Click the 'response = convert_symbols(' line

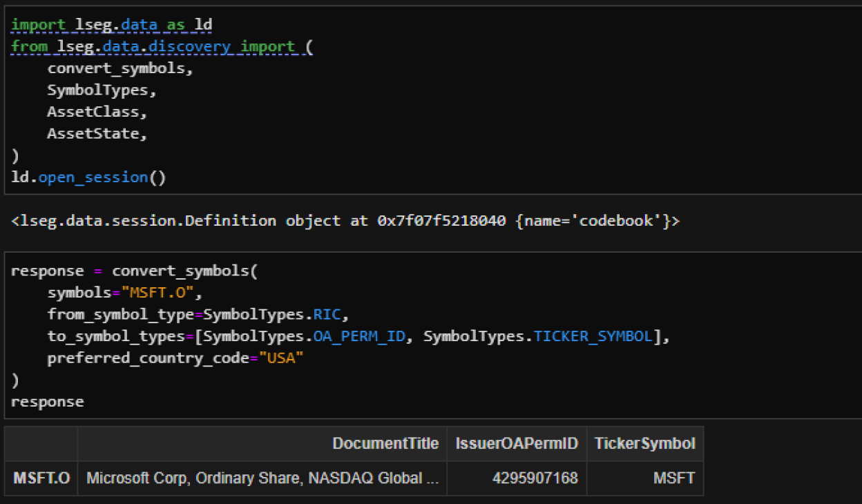click(x=134, y=271)
